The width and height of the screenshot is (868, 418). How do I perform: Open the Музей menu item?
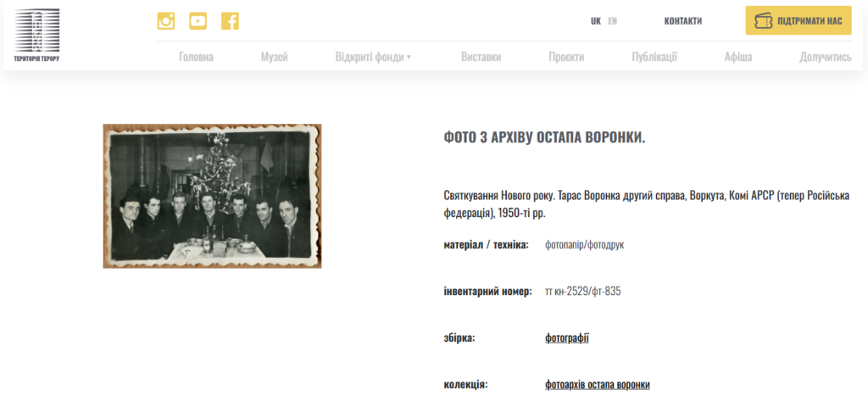coord(274,57)
